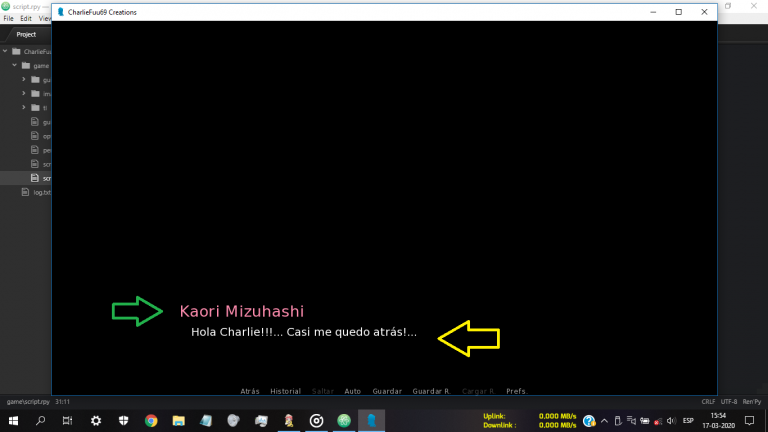This screenshot has height=432, width=768.
Task: Click Atrás to go back in dialogue
Action: point(250,391)
